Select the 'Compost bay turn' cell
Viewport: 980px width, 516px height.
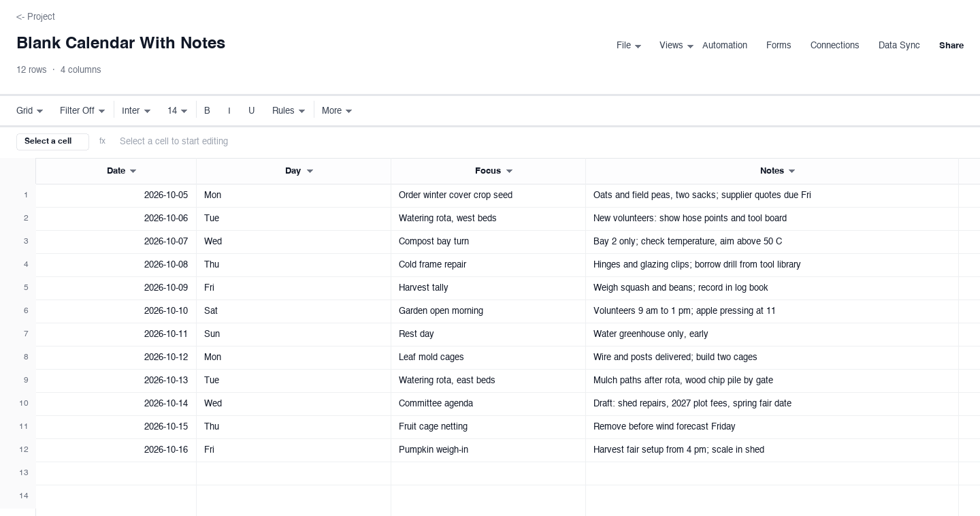coord(488,242)
